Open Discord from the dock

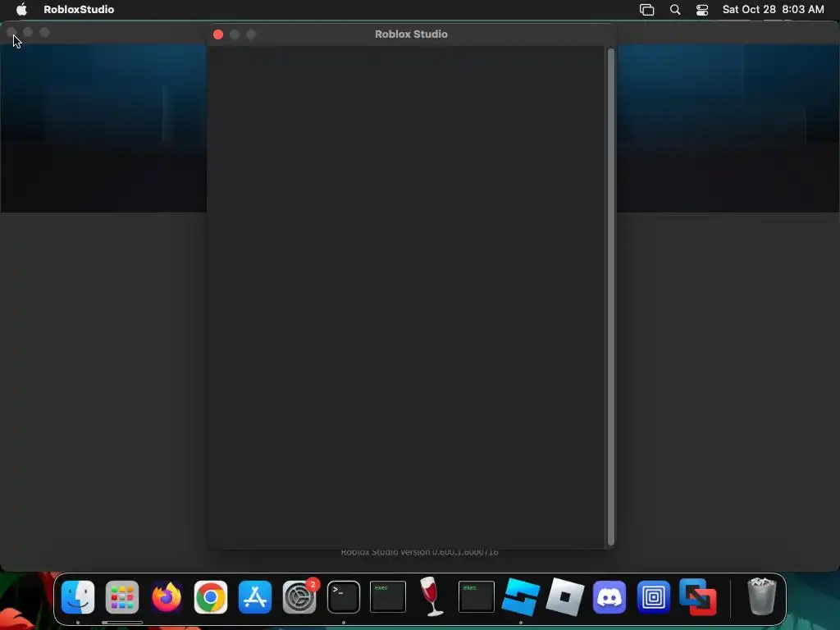(609, 597)
